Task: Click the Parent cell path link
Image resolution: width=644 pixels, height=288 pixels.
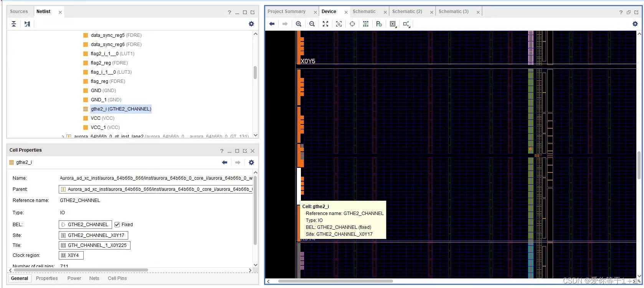Action: click(156, 189)
